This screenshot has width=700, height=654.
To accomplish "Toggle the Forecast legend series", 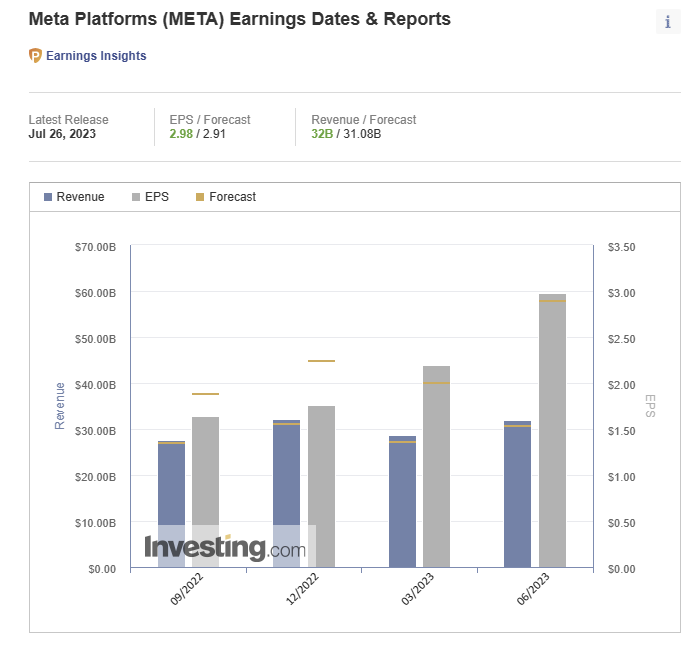I will coord(226,197).
